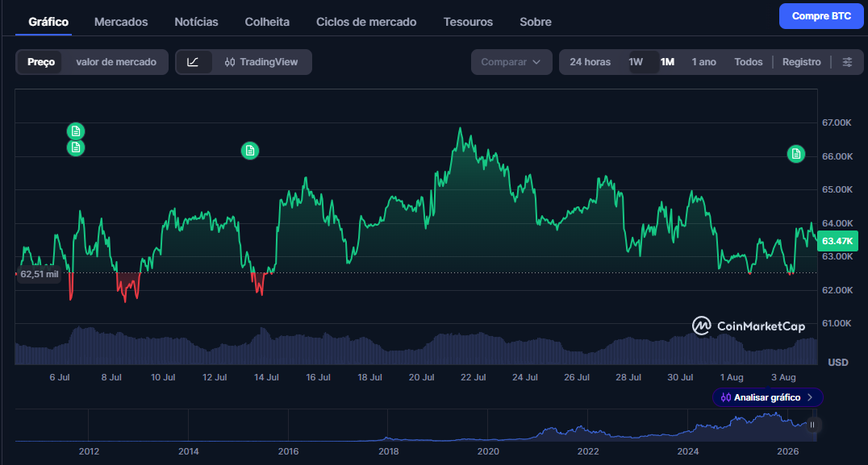Toggle the Preço view

41,62
